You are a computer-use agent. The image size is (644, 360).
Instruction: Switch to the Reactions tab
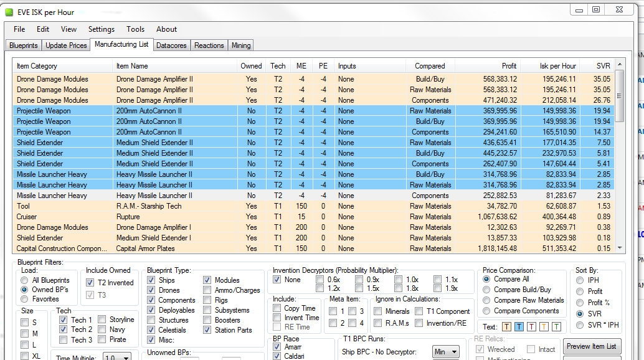(209, 45)
